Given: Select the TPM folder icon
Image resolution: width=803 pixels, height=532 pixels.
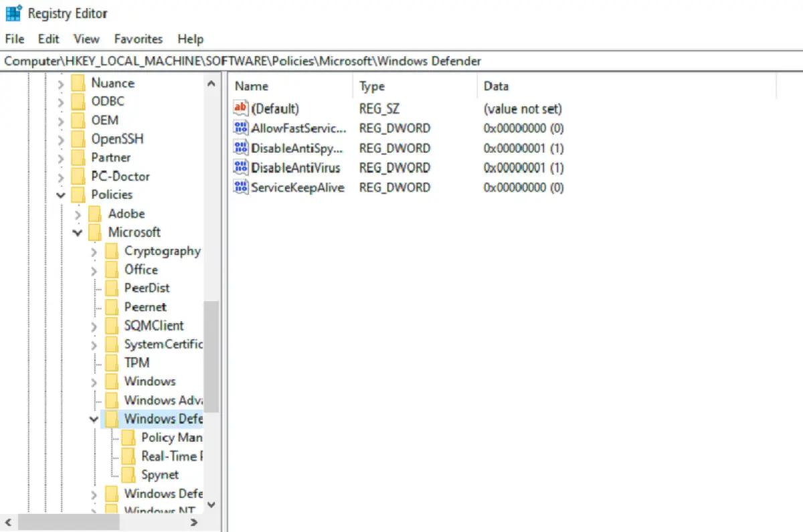Looking at the screenshot, I should click(x=112, y=363).
